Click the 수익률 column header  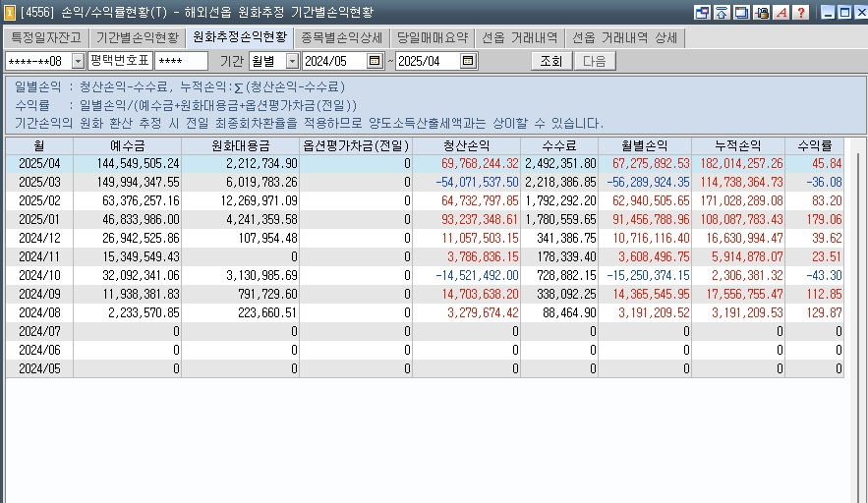point(814,145)
